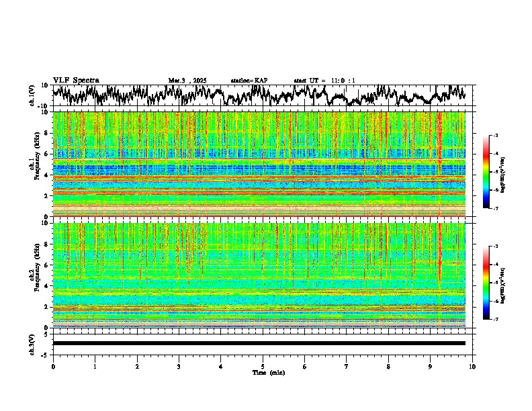Click the black ch.3 voltage bar
The width and height of the screenshot is (532, 411).
[x=259, y=343]
